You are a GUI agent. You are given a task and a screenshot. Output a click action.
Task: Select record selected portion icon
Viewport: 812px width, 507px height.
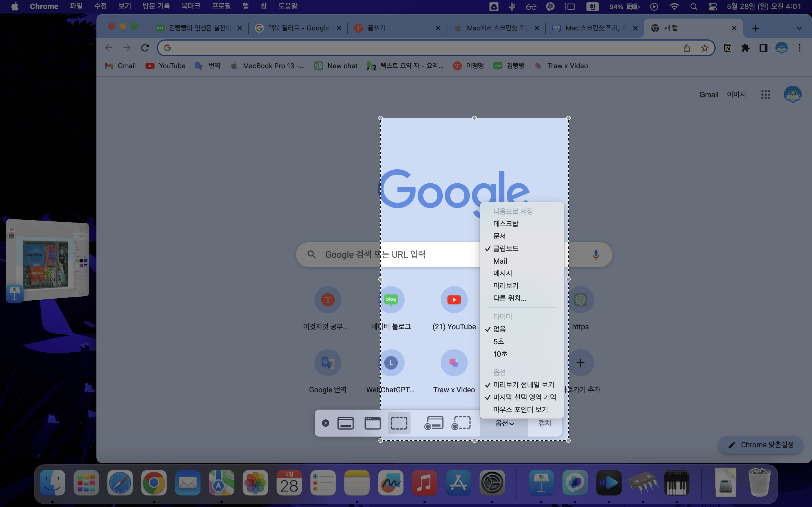pos(461,423)
